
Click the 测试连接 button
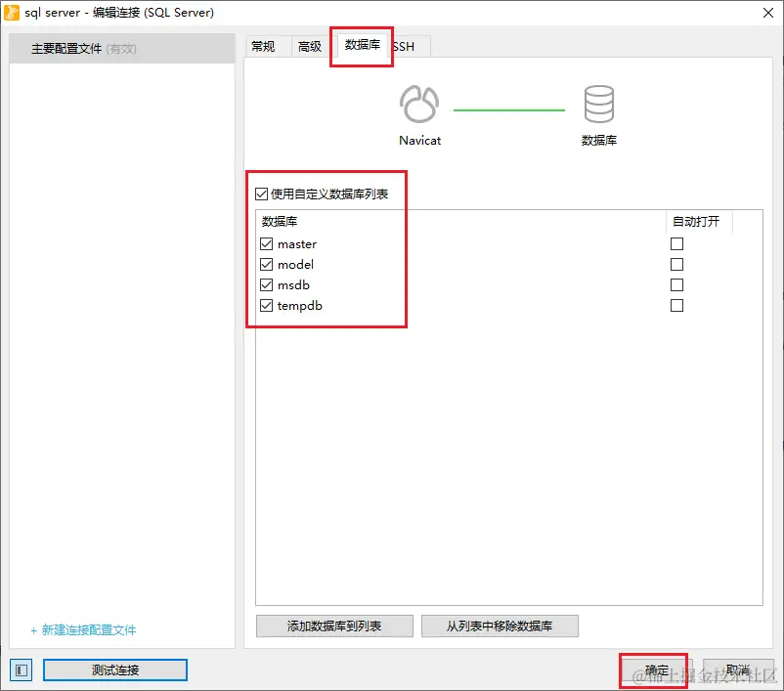pos(115,670)
